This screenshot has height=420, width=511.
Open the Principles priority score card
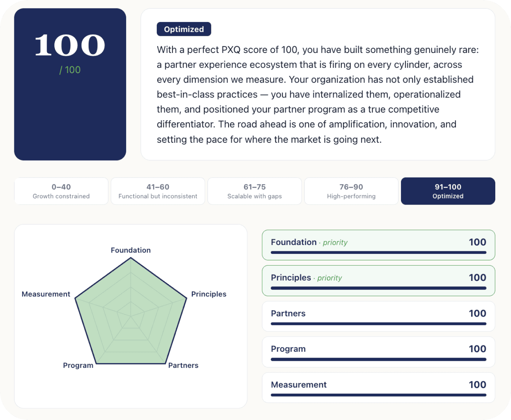[x=379, y=280]
